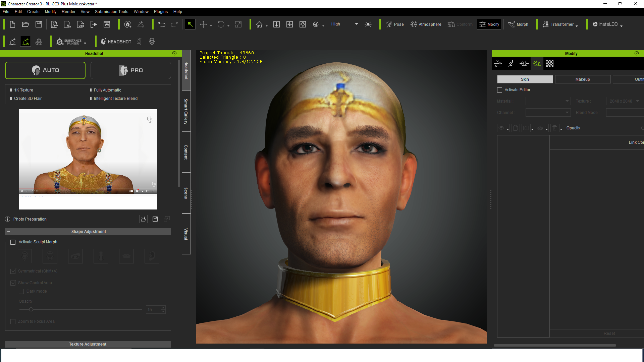Viewport: 644px width, 362px height.
Task: Open Substance Painter plugin
Action: (x=69, y=42)
